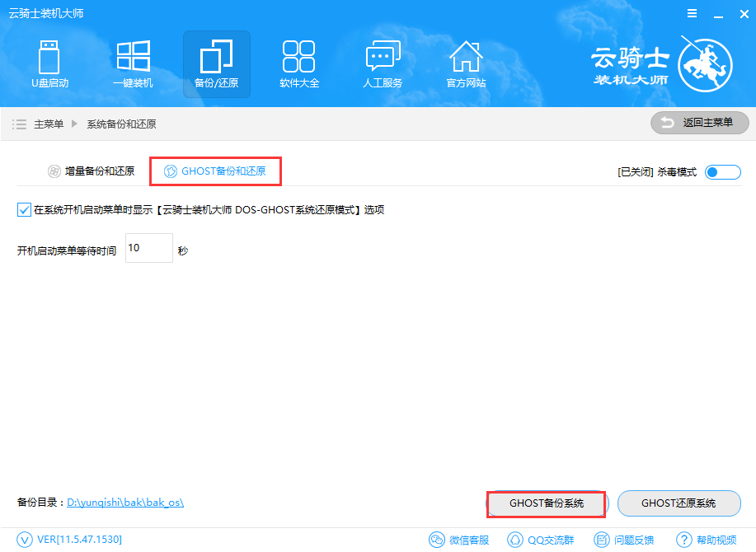This screenshot has height=552, width=756.
Task: Open the hamburger menu in title bar
Action: 692,13
